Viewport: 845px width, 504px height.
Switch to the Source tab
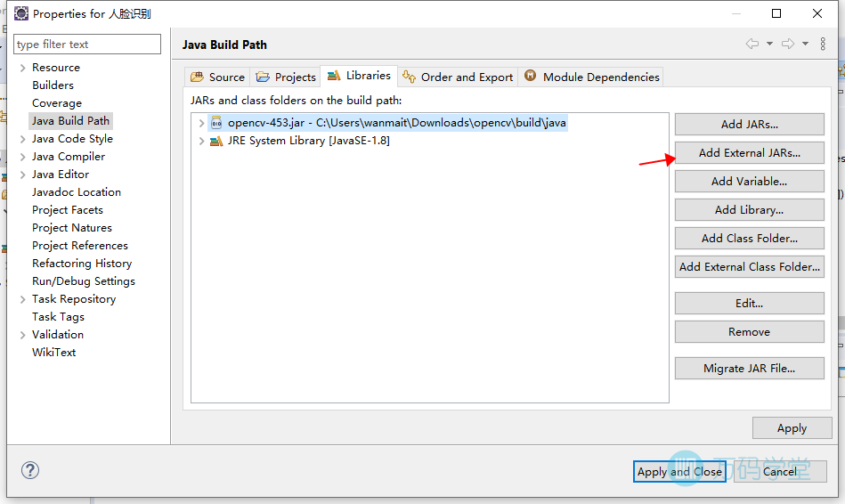[218, 77]
